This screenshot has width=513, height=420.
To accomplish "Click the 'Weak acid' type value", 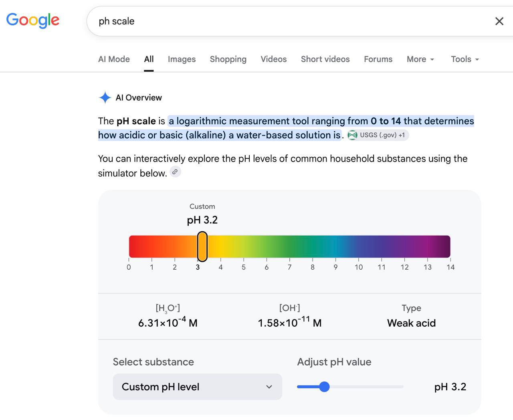I will [411, 323].
